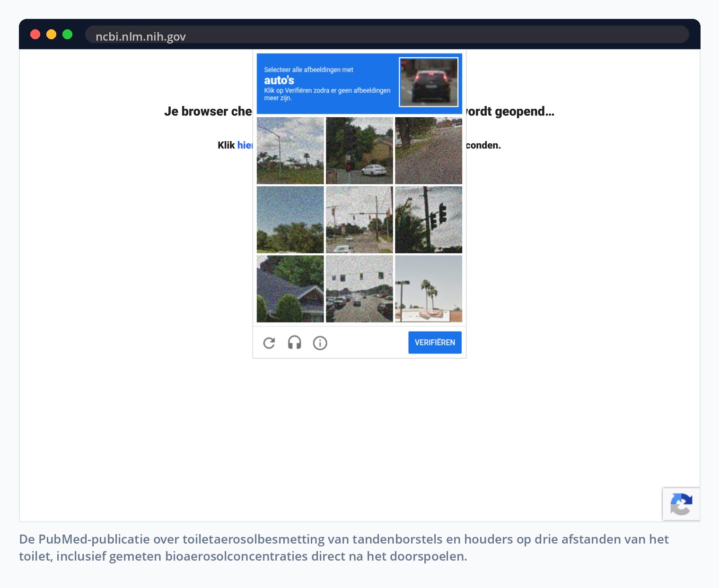This screenshot has width=719, height=588.
Task: Click the reCAPTCHA badge logo
Action: coord(681,504)
